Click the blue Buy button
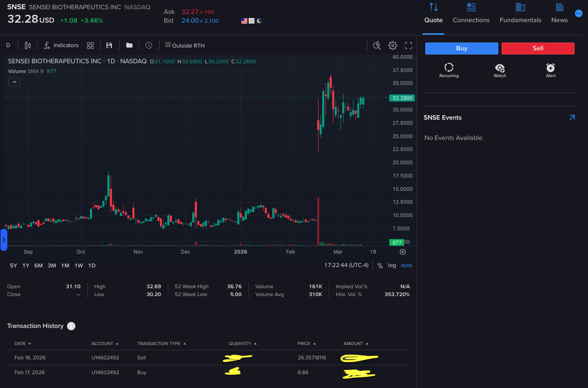The height and width of the screenshot is (388, 588). 462,48
